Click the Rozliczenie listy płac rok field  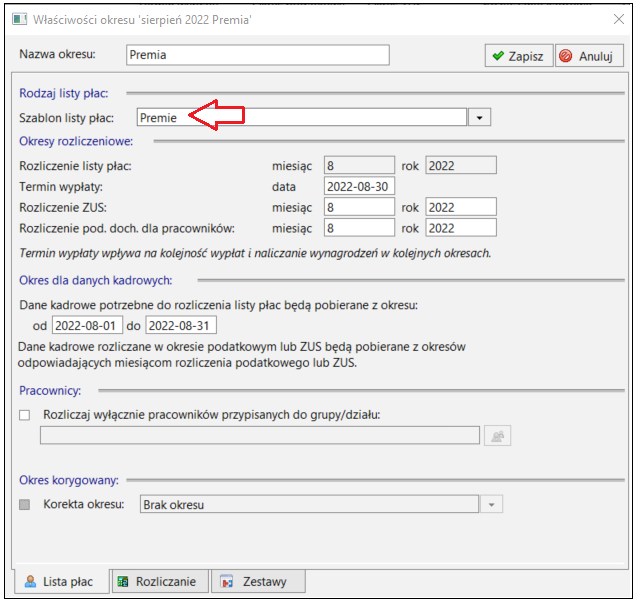461,166
